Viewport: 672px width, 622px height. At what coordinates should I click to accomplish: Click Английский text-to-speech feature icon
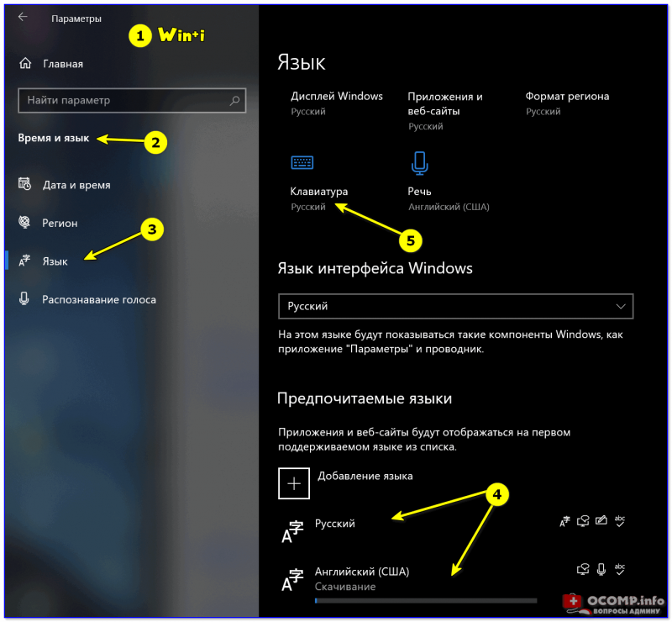[583, 569]
